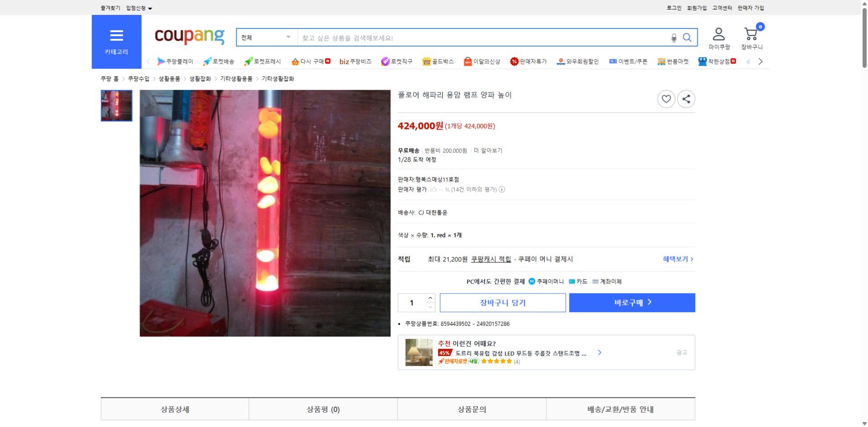
Task: Open the 전체 search category dropdown
Action: pyautogui.click(x=266, y=38)
